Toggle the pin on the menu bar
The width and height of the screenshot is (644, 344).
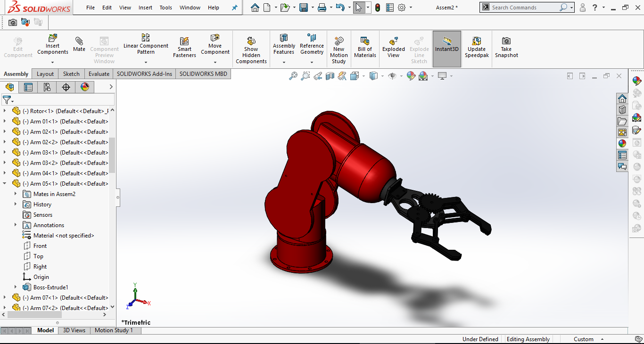pos(234,8)
